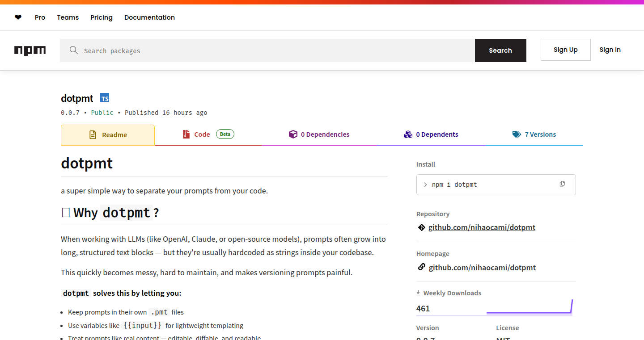Open the npm logo home link
The width and height of the screenshot is (644, 340).
pyautogui.click(x=30, y=50)
